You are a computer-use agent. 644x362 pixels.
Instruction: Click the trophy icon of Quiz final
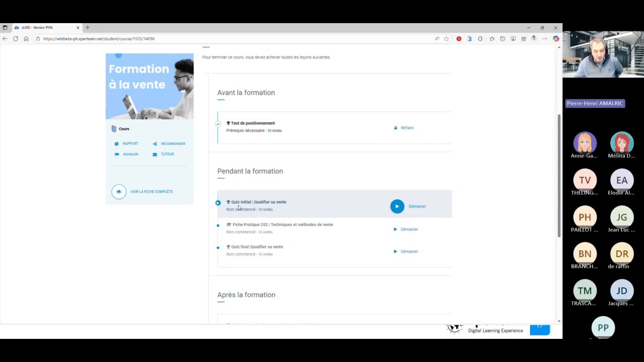228,247
